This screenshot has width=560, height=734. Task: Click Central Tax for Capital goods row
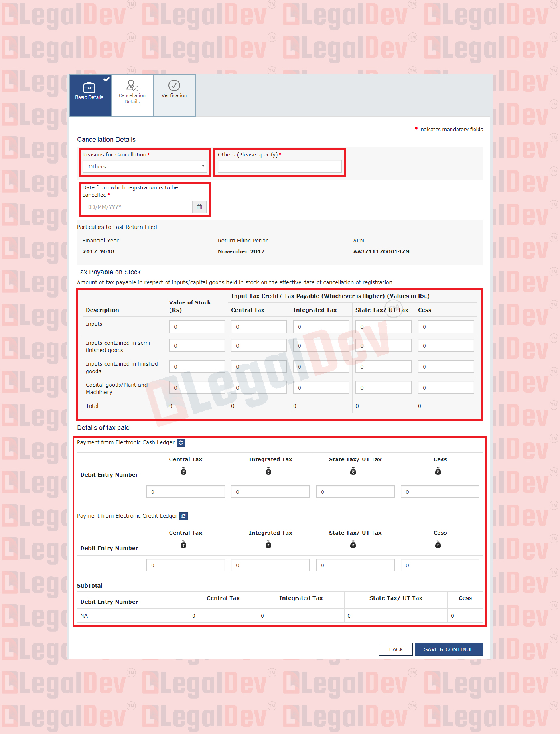259,388
